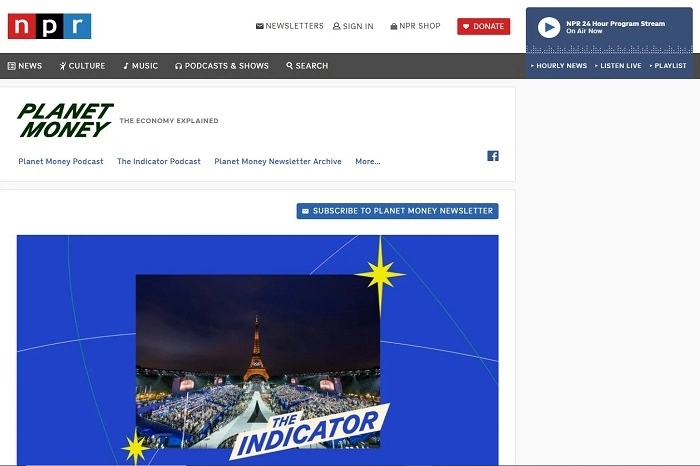Click The Economy Explained tagline
This screenshot has height=466, width=700.
tap(169, 121)
